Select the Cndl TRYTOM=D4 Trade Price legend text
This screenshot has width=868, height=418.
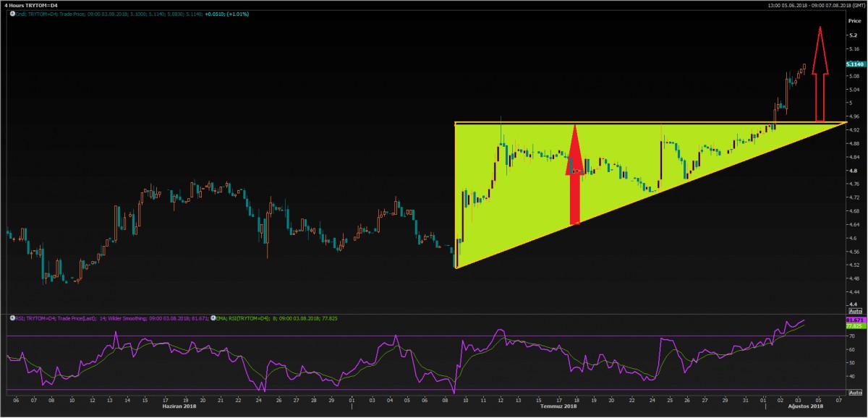[130, 14]
